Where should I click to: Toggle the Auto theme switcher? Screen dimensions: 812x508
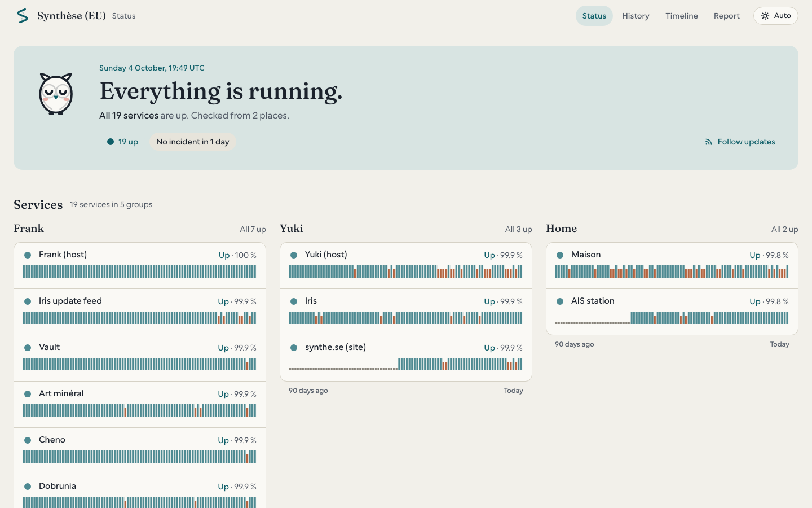(776, 16)
